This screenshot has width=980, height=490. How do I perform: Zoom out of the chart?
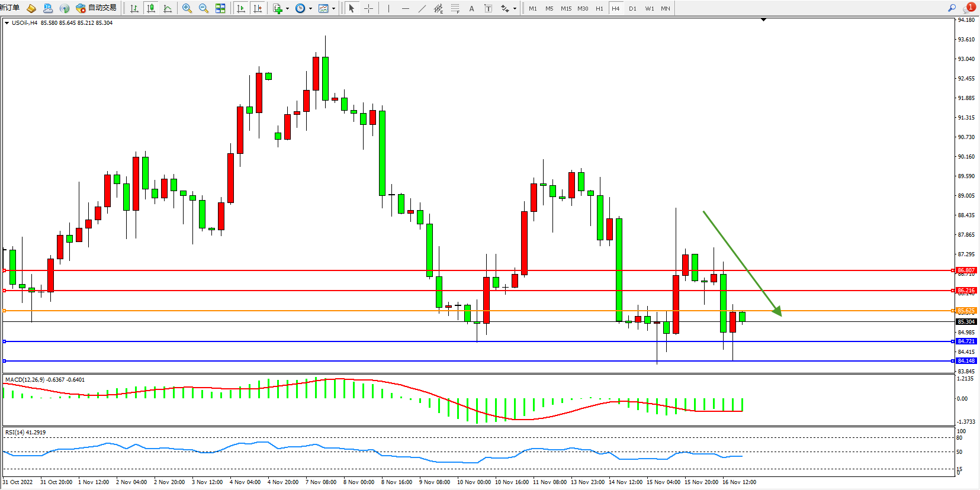click(x=204, y=8)
